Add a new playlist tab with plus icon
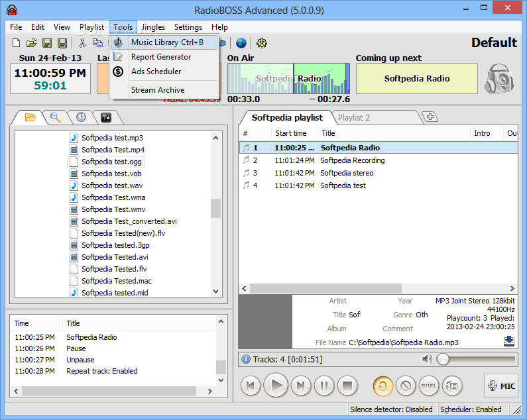The height and width of the screenshot is (420, 527). coord(430,117)
